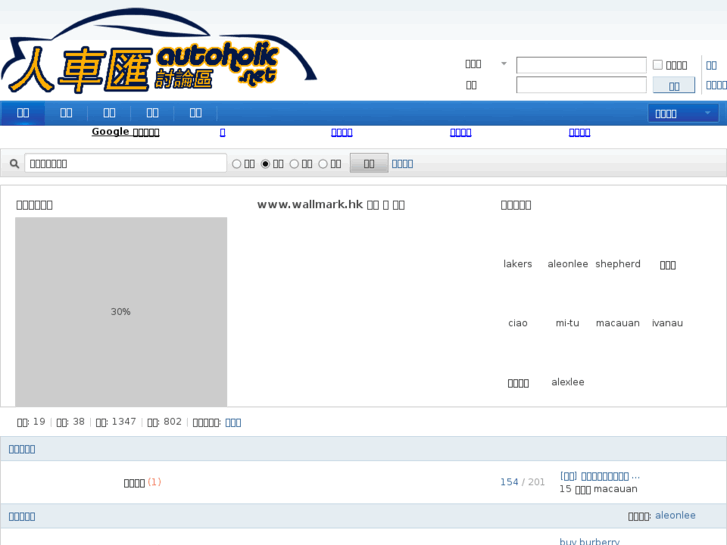Click the autoholik.net forum logo
The height and width of the screenshot is (545, 727).
tap(159, 51)
